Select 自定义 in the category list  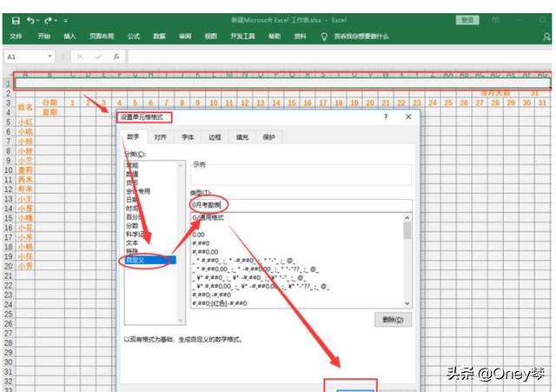[x=139, y=259]
